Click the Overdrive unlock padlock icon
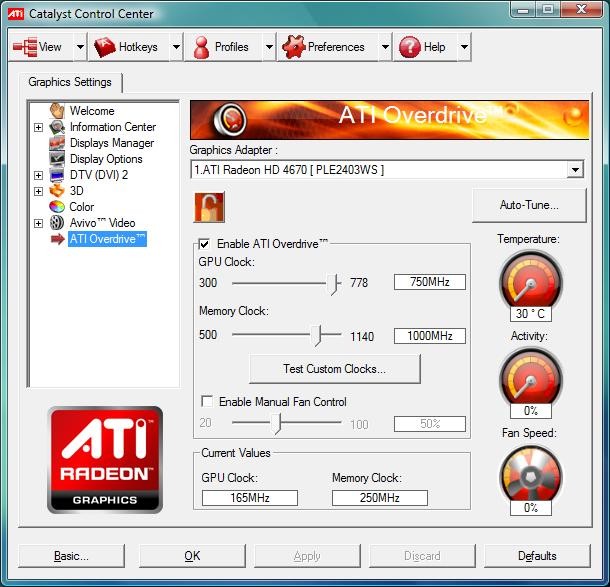This screenshot has width=610, height=587. pos(209,207)
